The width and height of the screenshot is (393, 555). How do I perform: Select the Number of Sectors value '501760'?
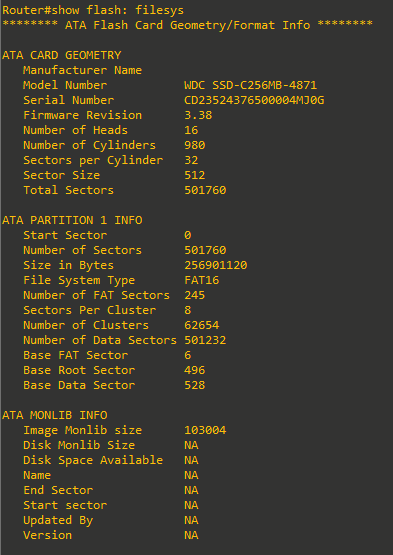[205, 250]
